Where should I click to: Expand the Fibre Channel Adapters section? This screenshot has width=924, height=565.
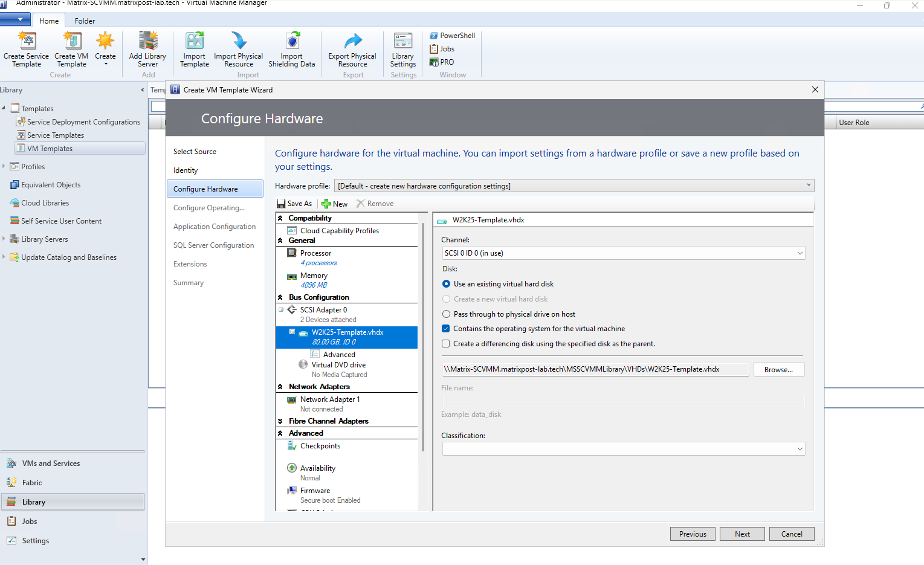[280, 421]
